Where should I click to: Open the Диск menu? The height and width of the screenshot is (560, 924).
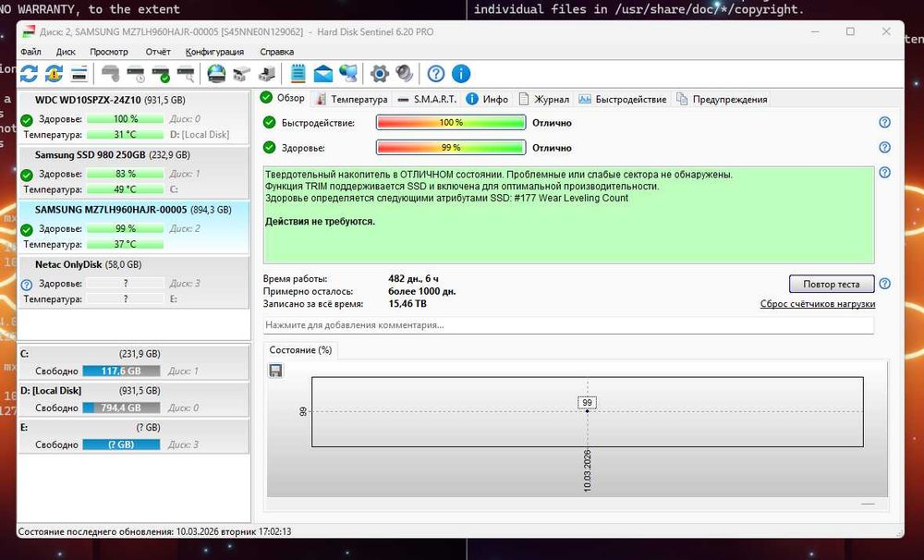pyautogui.click(x=66, y=51)
